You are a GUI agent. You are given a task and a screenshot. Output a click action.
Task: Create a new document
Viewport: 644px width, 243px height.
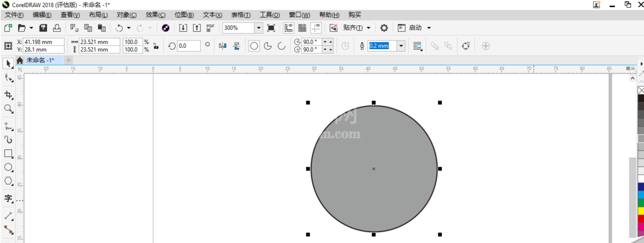click(8, 28)
